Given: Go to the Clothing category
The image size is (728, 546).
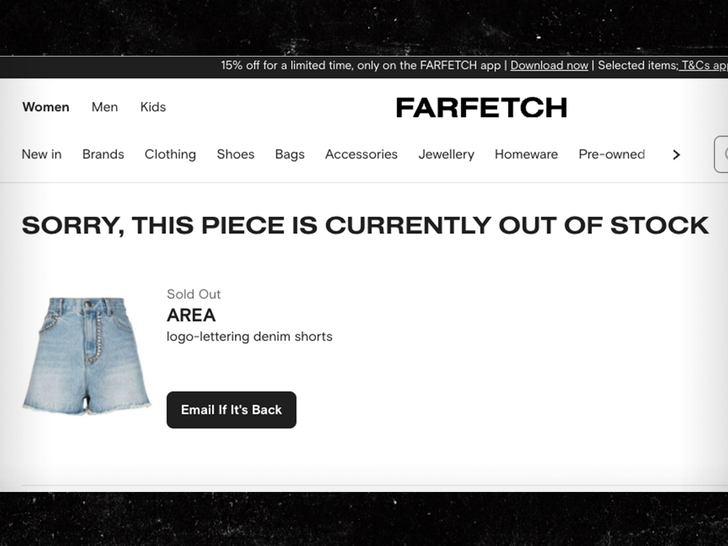Looking at the screenshot, I should point(170,154).
